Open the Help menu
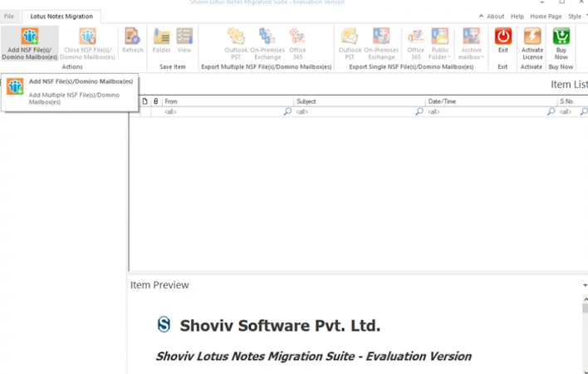 [x=517, y=17]
